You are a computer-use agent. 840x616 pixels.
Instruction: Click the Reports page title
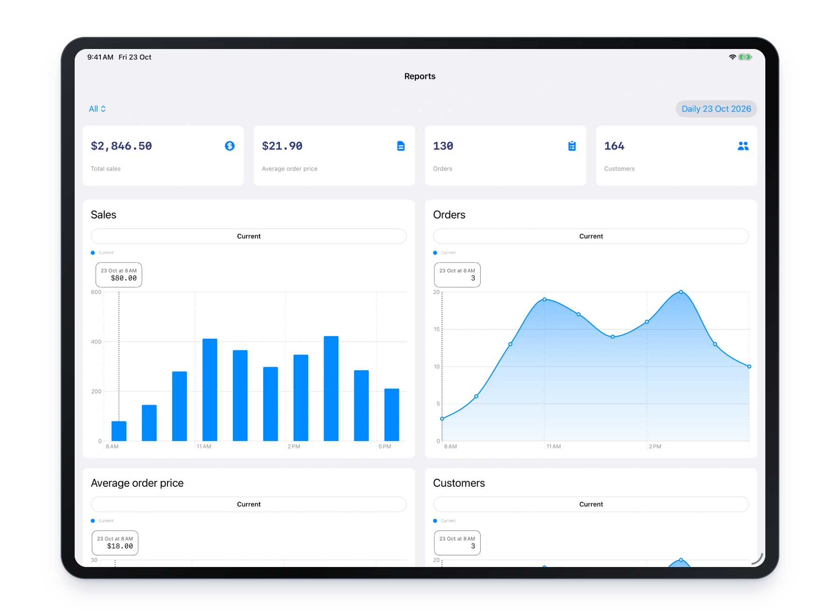point(420,76)
